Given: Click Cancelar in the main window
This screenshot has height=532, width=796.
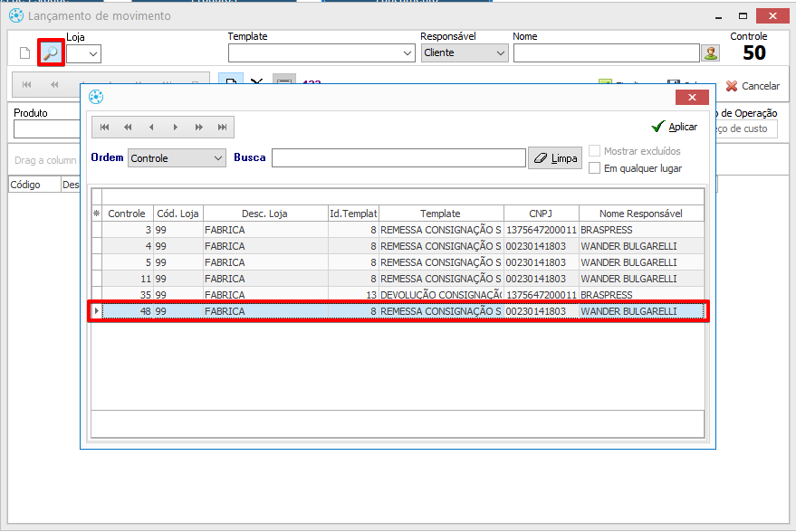Looking at the screenshot, I should click(753, 86).
